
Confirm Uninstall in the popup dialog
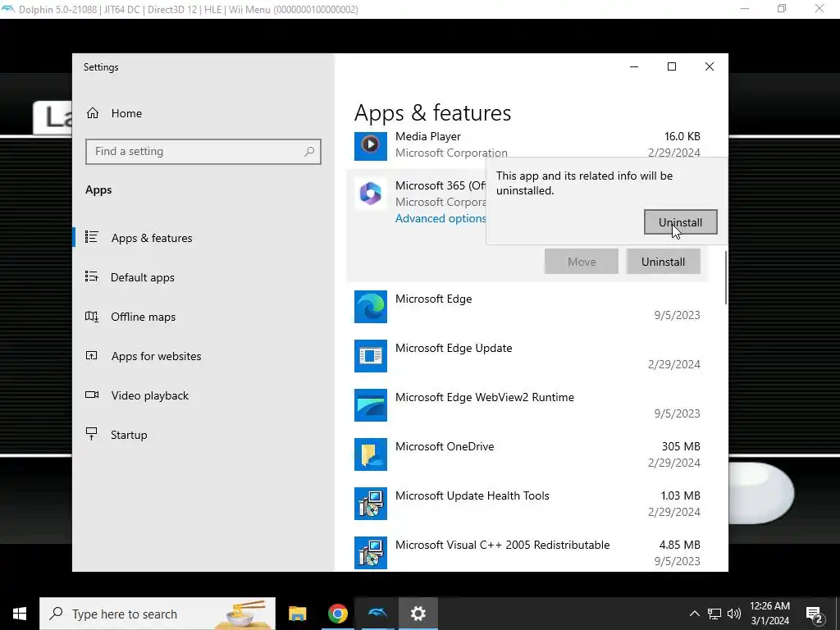pyautogui.click(x=680, y=222)
